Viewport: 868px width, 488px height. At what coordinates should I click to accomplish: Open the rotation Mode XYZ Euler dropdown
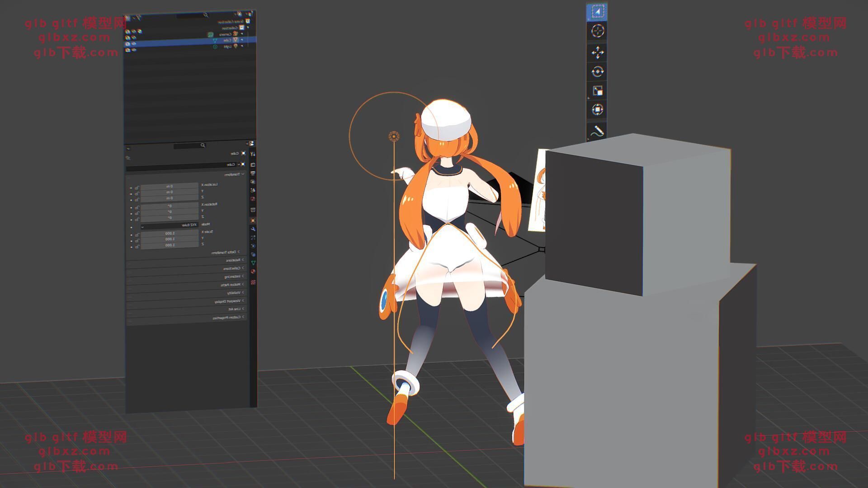pyautogui.click(x=170, y=225)
